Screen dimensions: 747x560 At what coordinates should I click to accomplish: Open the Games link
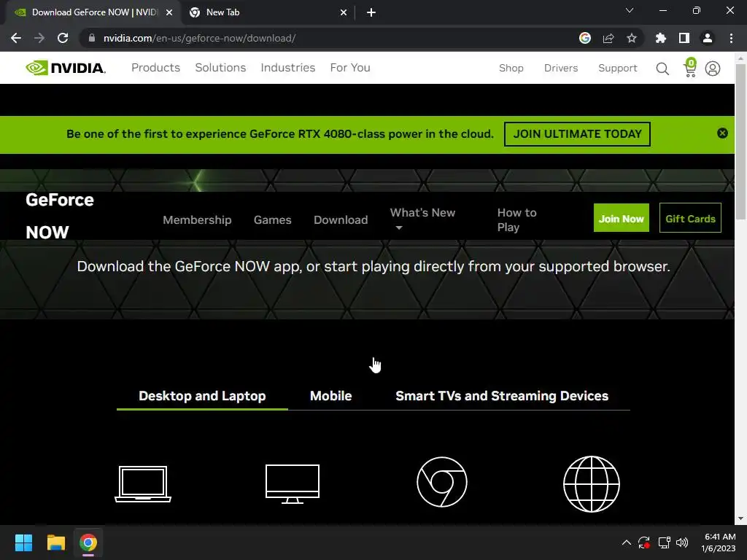tap(273, 220)
